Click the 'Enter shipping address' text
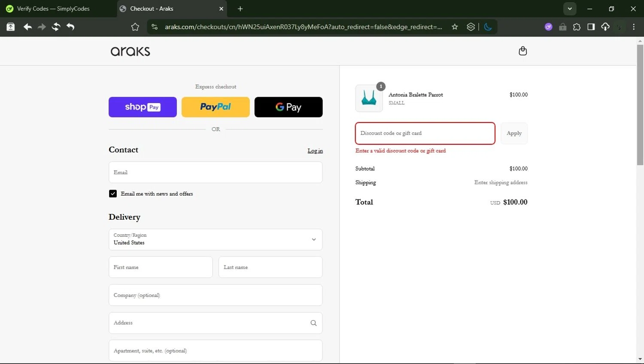 click(x=501, y=183)
